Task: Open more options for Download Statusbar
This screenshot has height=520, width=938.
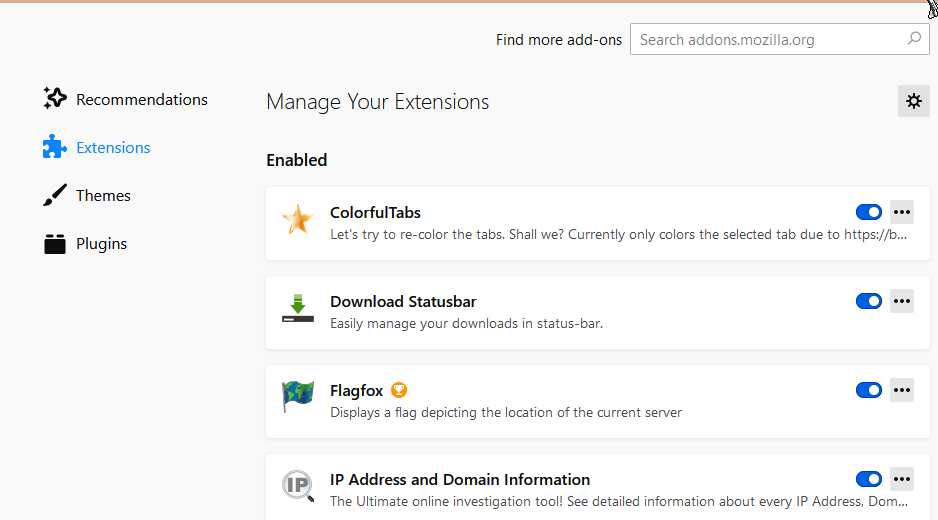Action: pos(902,301)
